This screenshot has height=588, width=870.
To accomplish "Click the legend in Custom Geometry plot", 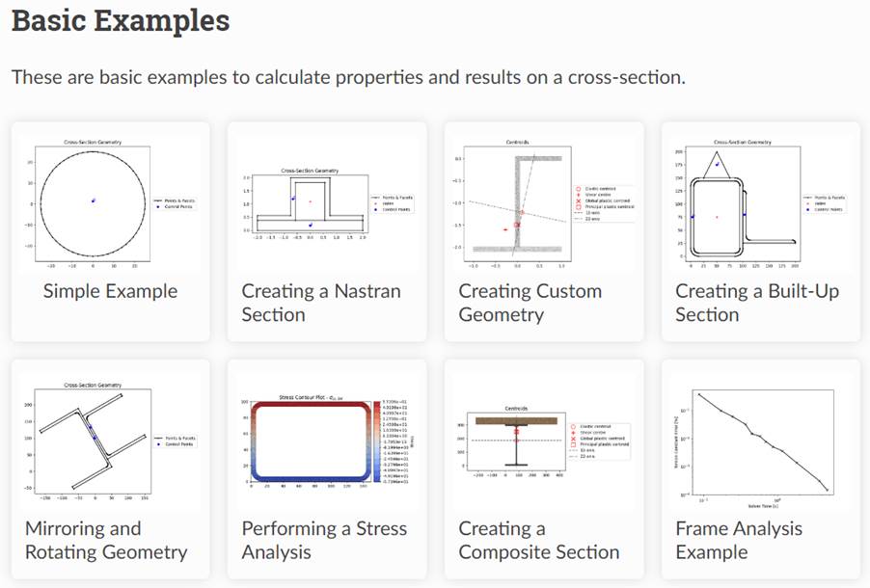I will [604, 203].
